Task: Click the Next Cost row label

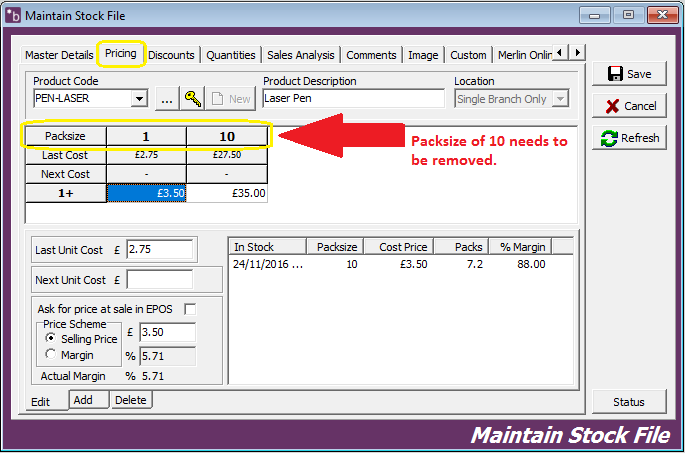Action: [x=66, y=174]
